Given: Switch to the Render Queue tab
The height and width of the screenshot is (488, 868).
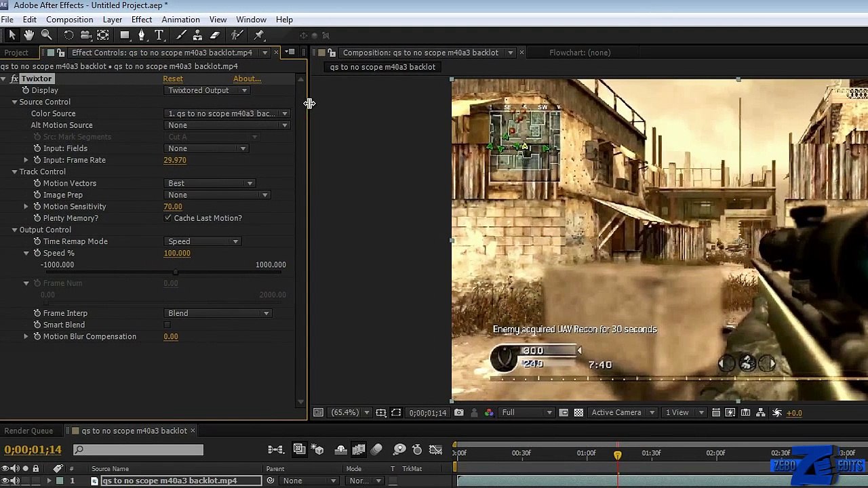Looking at the screenshot, I should [28, 431].
